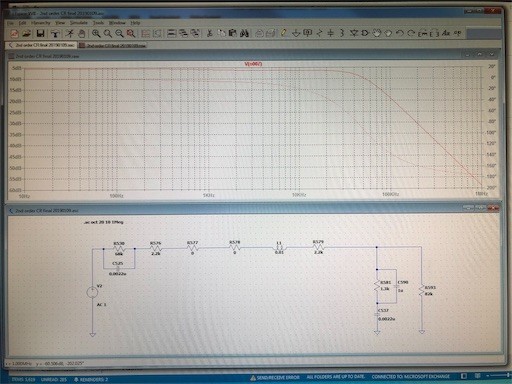The width and height of the screenshot is (512, 384).
Task: Click the Zoom In magnifier icon
Action: pos(96,33)
